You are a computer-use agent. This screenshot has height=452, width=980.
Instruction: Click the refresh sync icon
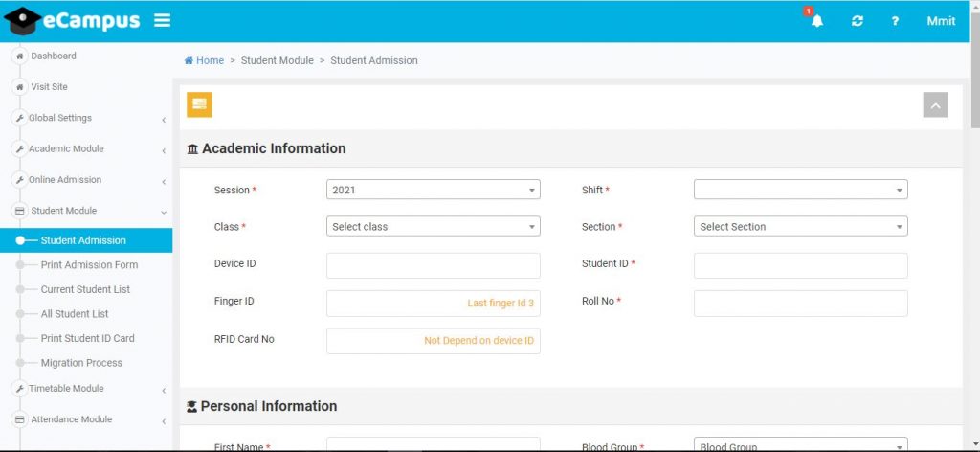click(x=857, y=21)
